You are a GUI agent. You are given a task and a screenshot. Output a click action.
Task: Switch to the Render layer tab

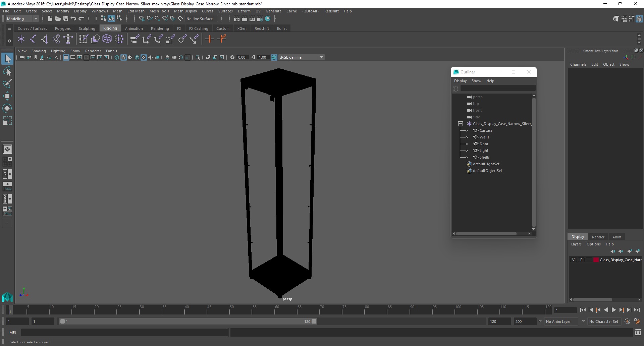[x=598, y=237]
